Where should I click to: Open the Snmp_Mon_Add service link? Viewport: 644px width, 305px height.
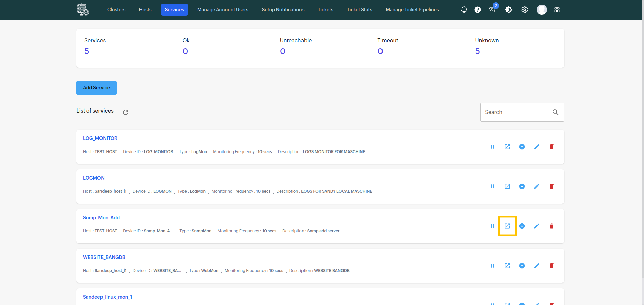pyautogui.click(x=101, y=218)
